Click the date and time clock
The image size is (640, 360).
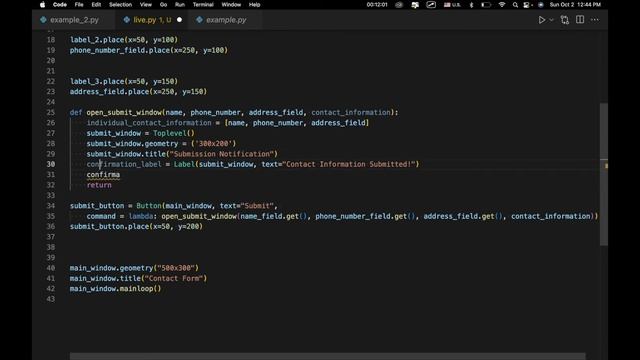click(x=575, y=4)
